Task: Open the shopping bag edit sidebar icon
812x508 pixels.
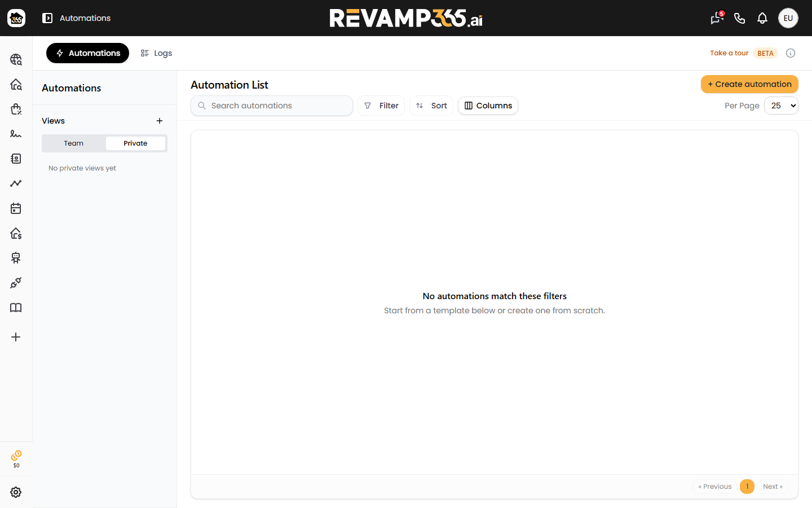Action: tap(16, 109)
